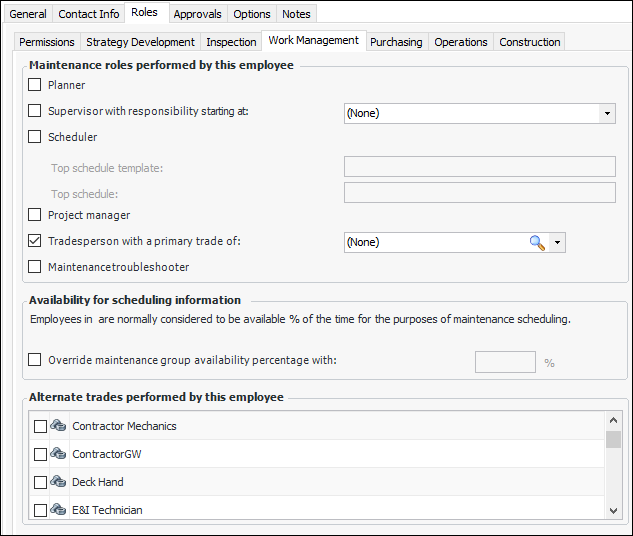The width and height of the screenshot is (633, 536).
Task: Go to the Approvals tab
Action: pos(197,14)
